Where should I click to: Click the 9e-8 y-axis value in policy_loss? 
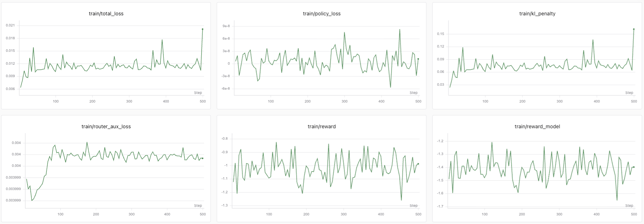click(x=226, y=26)
